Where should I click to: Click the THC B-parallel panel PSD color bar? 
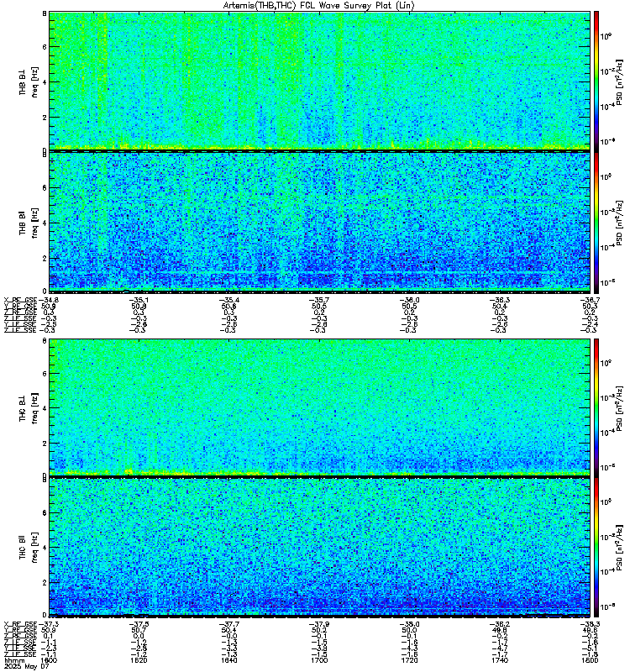596,547
